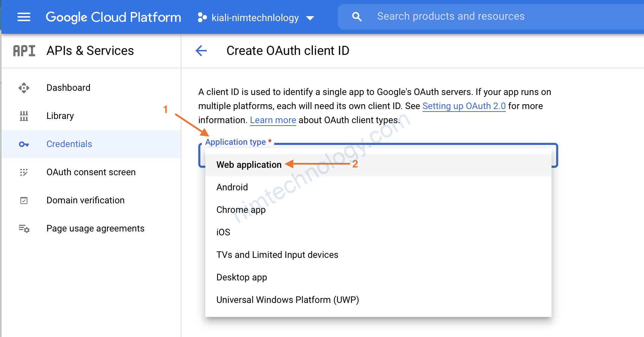Expand the project dropdown caret arrow
The width and height of the screenshot is (644, 337).
click(x=310, y=18)
